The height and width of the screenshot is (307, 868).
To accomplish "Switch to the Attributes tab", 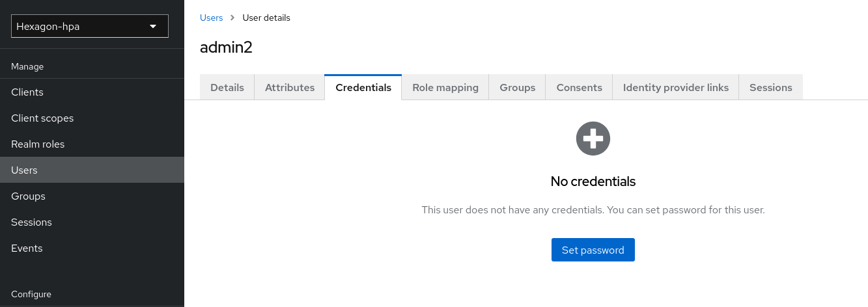I will pos(290,87).
